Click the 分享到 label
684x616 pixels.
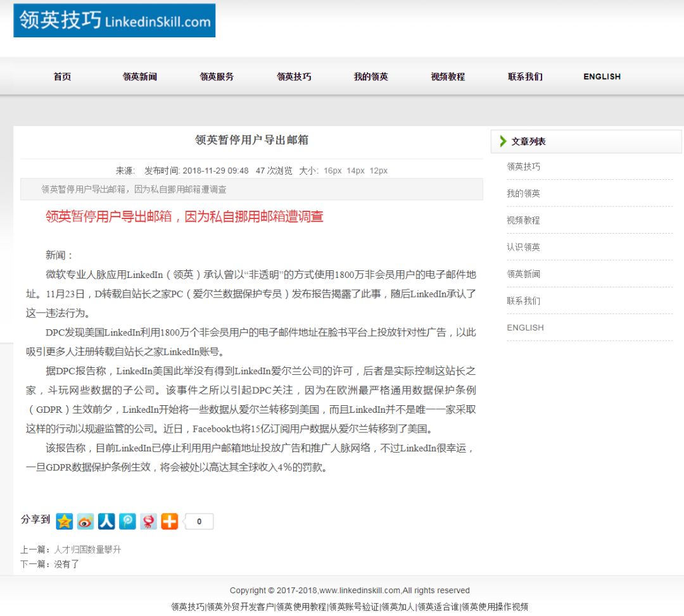coord(35,520)
